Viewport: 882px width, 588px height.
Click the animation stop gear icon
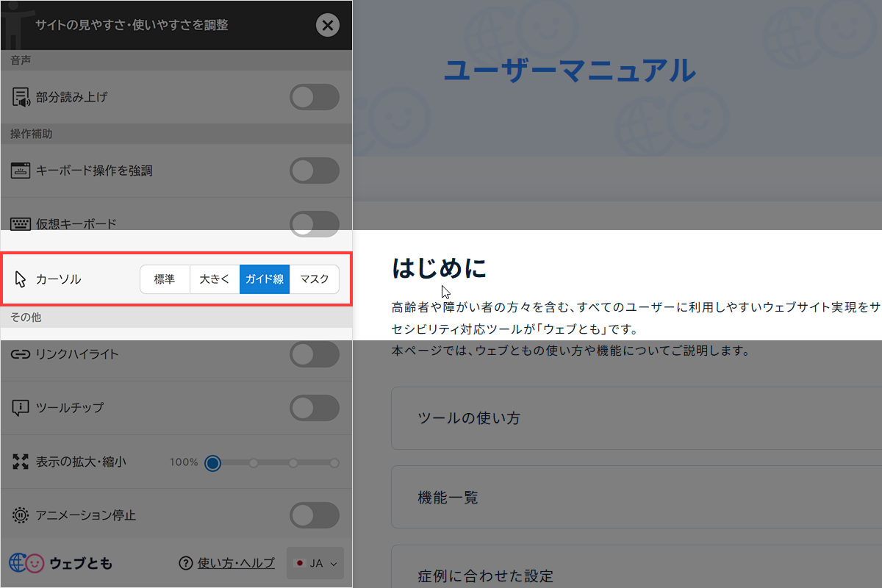click(x=21, y=515)
